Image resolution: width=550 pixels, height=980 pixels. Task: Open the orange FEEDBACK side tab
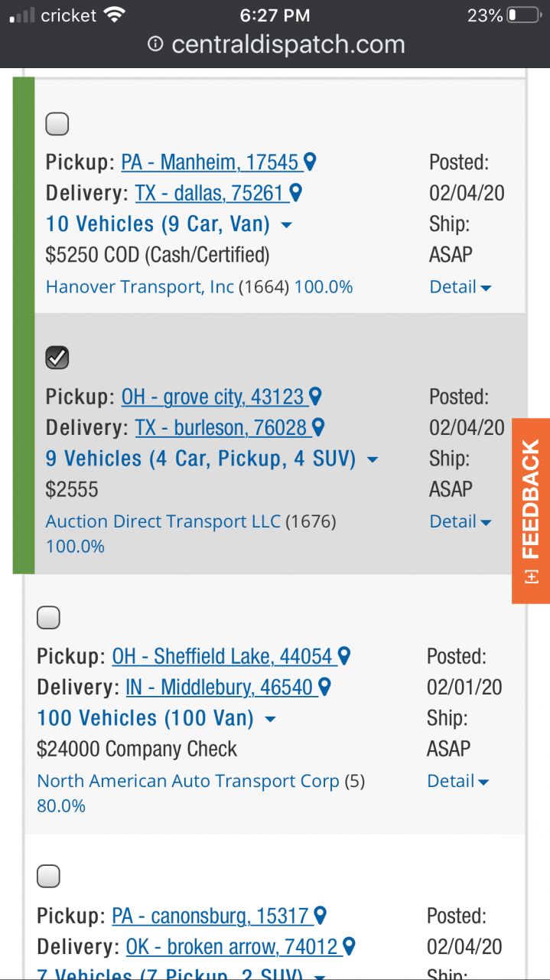pos(531,511)
